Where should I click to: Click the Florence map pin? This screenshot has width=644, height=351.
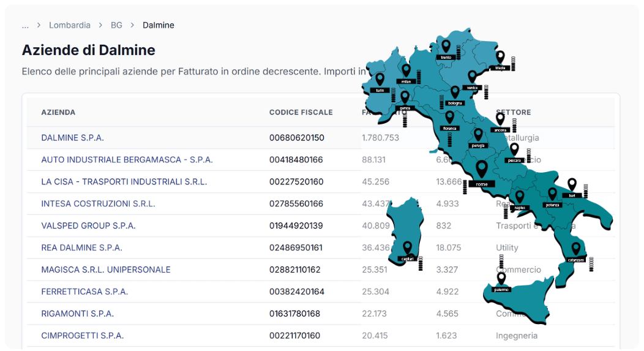pos(450,117)
